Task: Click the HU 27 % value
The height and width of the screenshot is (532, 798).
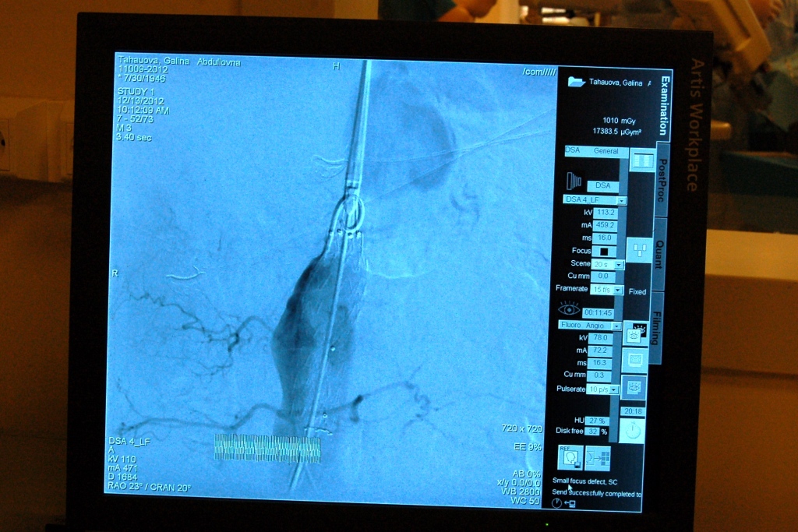Action: coord(597,421)
